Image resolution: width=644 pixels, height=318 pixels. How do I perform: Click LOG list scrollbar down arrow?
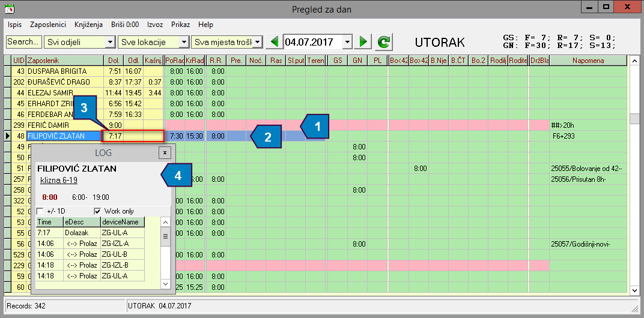click(165, 284)
